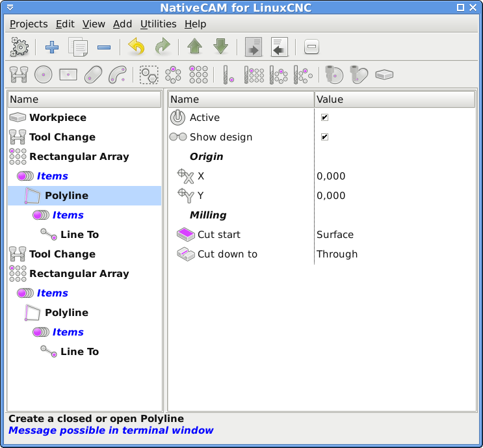Viewport: 483px width, 448px height.
Task: Open the Utilities menu
Action: coord(159,24)
